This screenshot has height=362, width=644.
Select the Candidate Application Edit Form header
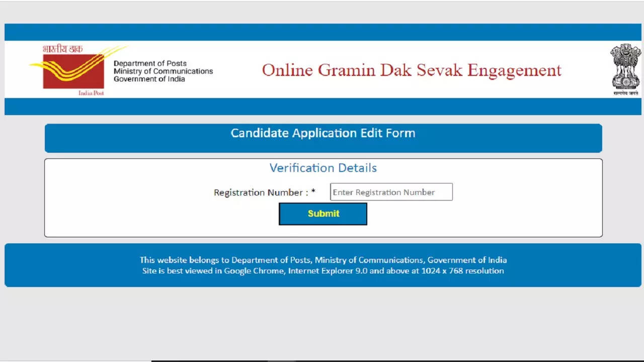pos(323,133)
